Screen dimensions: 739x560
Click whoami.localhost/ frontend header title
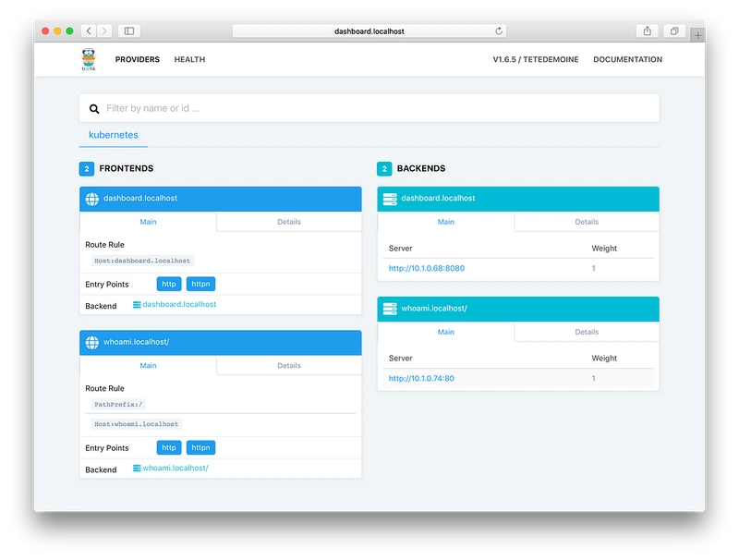(x=136, y=342)
